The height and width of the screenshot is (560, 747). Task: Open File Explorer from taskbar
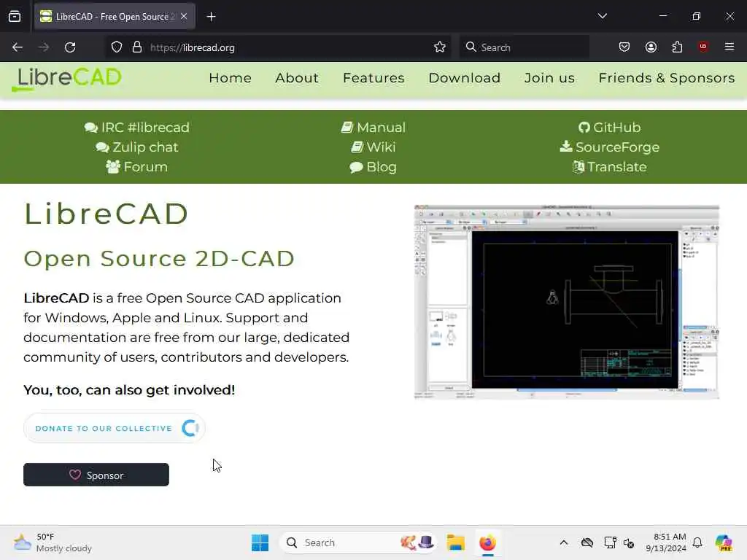tap(455, 542)
